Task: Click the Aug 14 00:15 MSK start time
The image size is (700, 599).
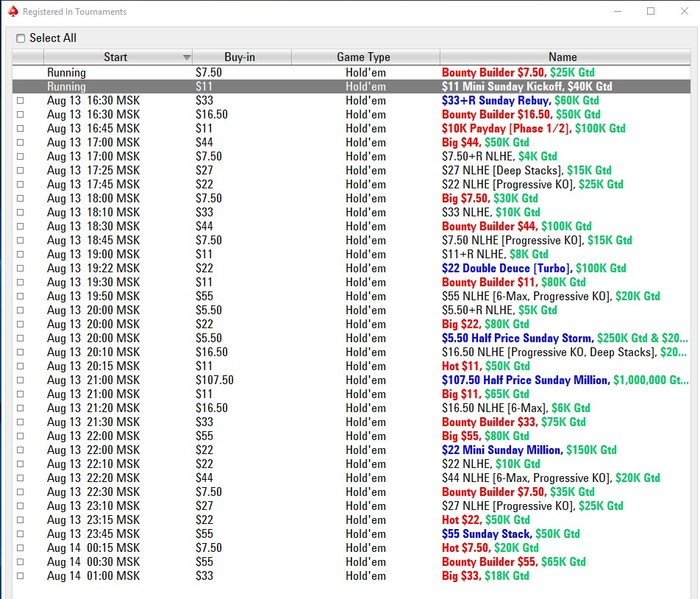Action: pyautogui.click(x=93, y=548)
